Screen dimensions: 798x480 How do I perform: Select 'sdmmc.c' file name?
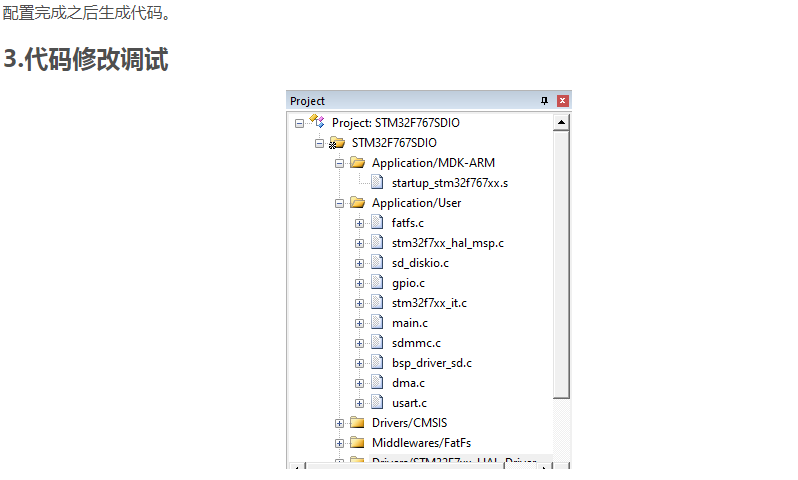(416, 343)
